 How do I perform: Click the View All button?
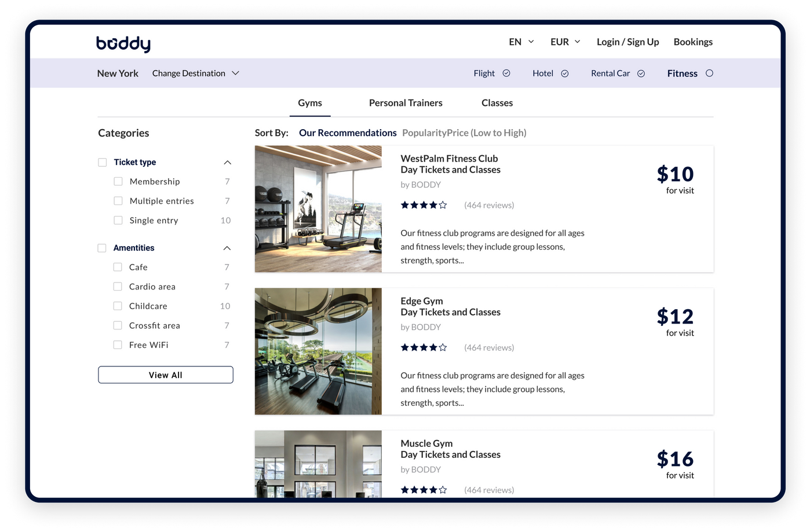click(x=166, y=375)
